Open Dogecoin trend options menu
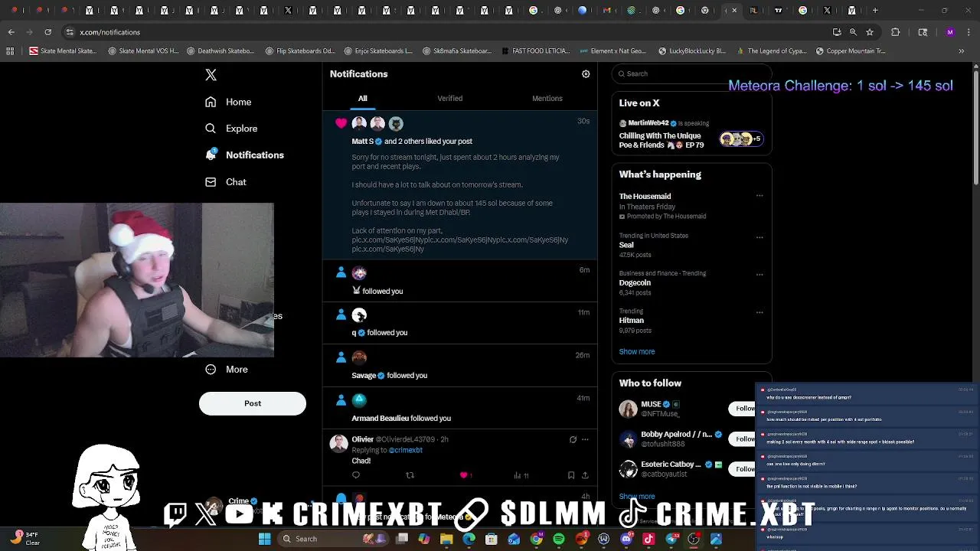The image size is (980, 551). tap(759, 275)
